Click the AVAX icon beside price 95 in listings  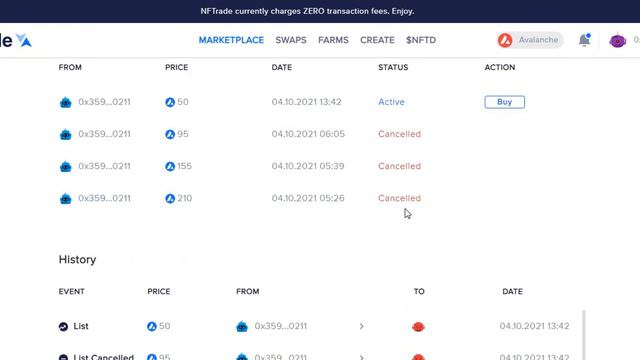(x=170, y=134)
